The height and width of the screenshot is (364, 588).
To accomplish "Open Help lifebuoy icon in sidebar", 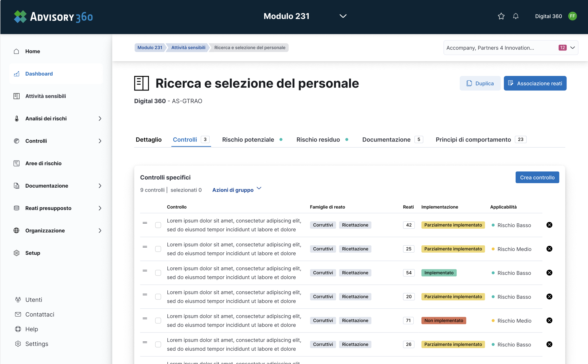I will pos(18,329).
